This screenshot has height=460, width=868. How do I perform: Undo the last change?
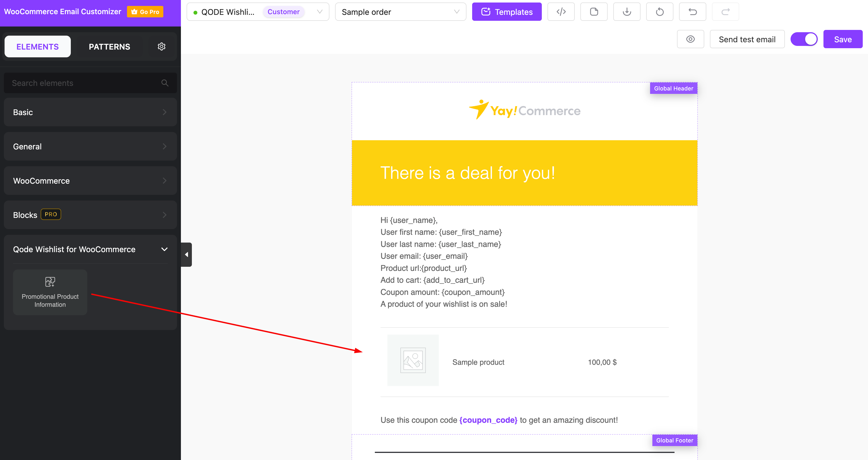[692, 12]
